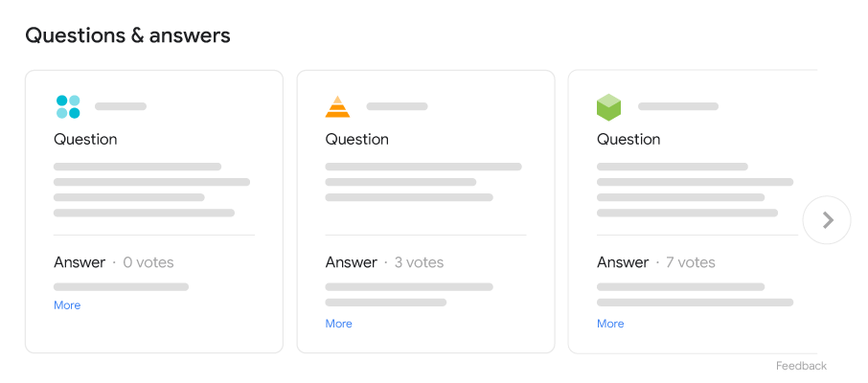Select the Question heading in second card

point(356,140)
